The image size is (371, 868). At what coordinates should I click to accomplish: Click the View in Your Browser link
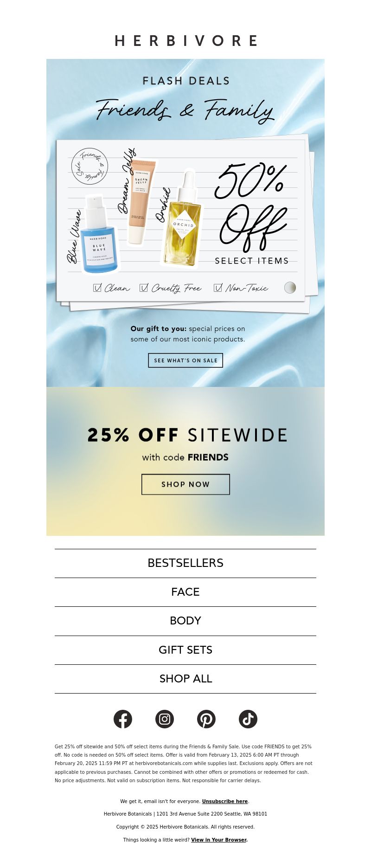click(218, 840)
